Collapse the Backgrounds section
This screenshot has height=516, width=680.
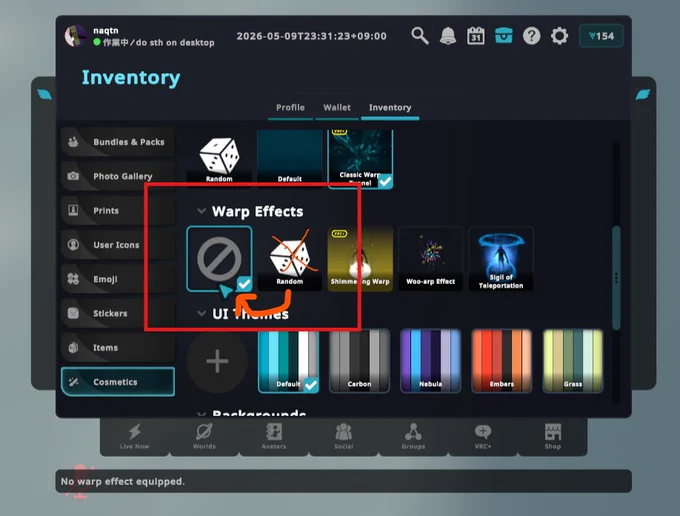201,414
